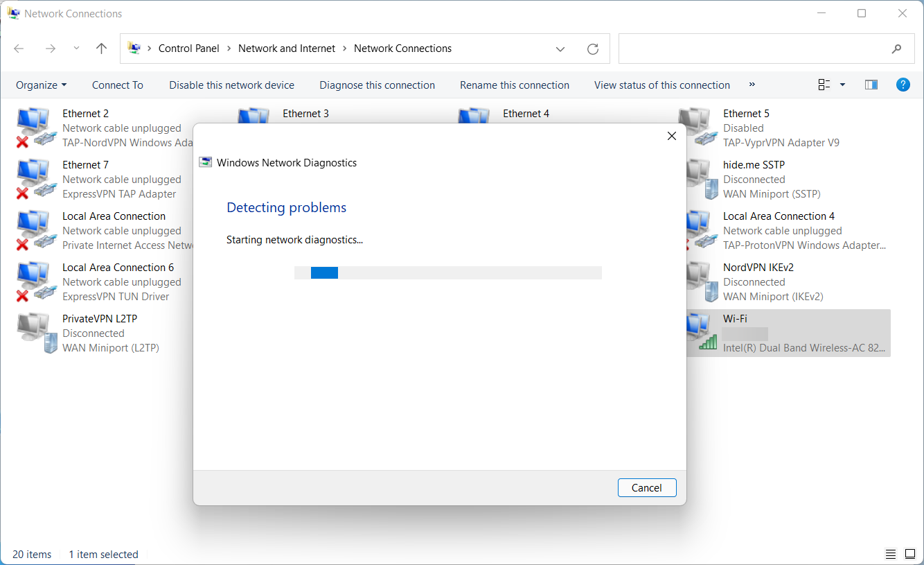
Task: Click the Ethernet 2 adapter icon
Action: (33, 128)
